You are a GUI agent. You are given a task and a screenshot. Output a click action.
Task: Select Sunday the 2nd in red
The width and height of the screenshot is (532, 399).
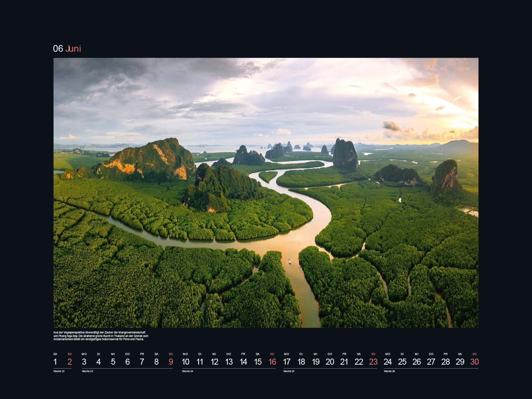point(70,362)
